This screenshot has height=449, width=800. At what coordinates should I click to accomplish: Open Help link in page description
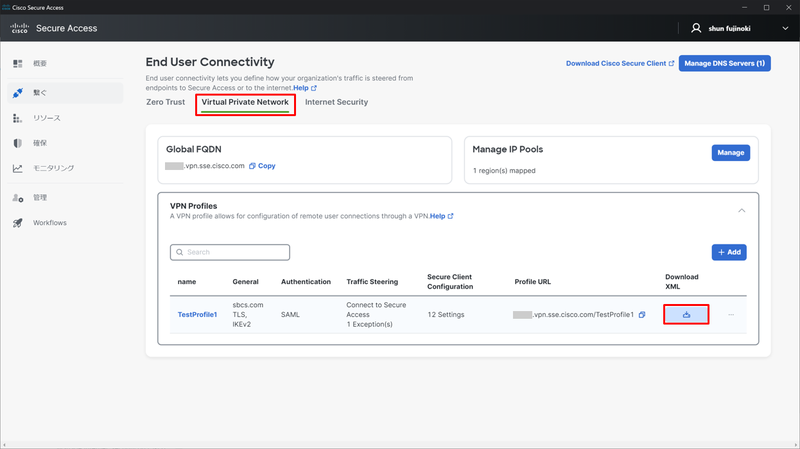pyautogui.click(x=305, y=88)
